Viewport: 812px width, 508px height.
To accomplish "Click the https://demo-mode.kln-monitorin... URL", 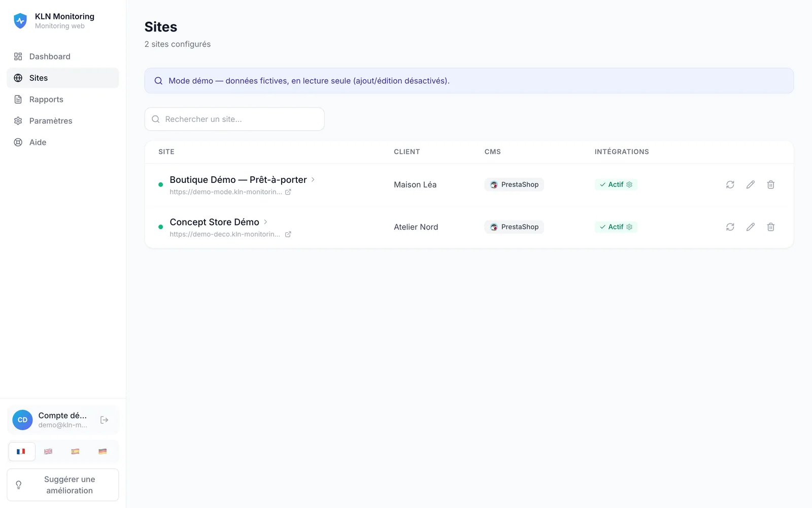I will (225, 192).
